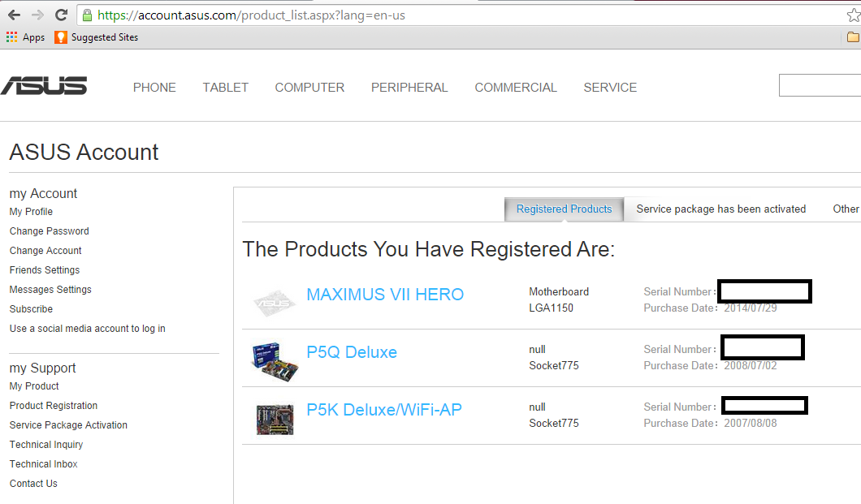Select the Registered Products tab

(x=564, y=209)
